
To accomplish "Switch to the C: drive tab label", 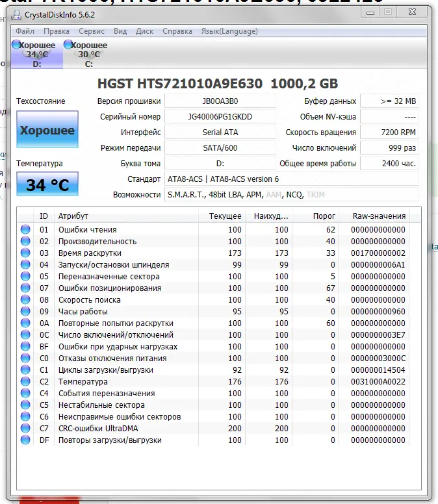I will pos(89,64).
